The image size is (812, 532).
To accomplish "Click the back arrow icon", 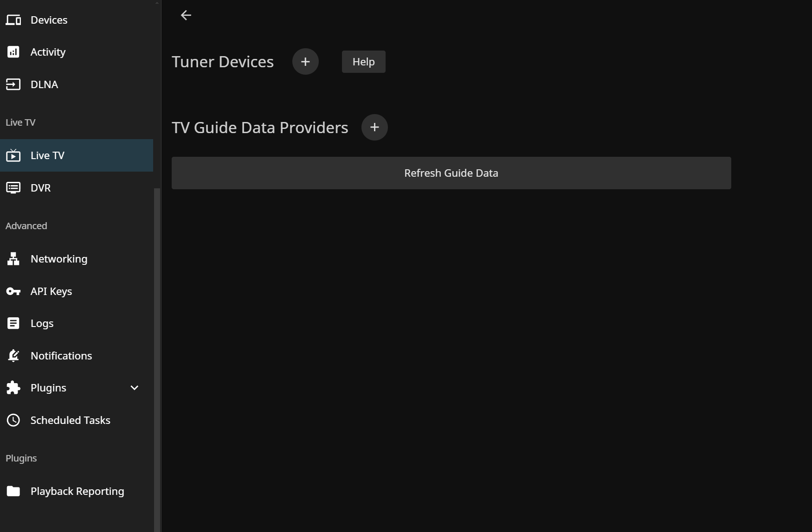I will pyautogui.click(x=186, y=15).
